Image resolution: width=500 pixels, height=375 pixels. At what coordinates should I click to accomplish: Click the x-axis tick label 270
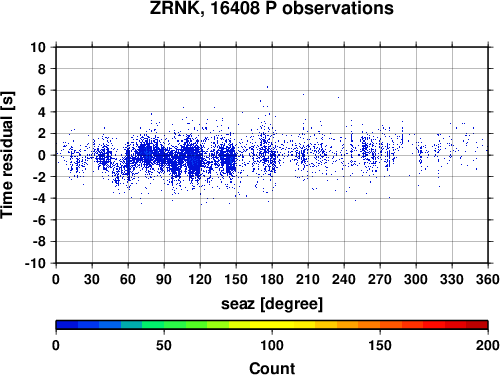[380, 279]
